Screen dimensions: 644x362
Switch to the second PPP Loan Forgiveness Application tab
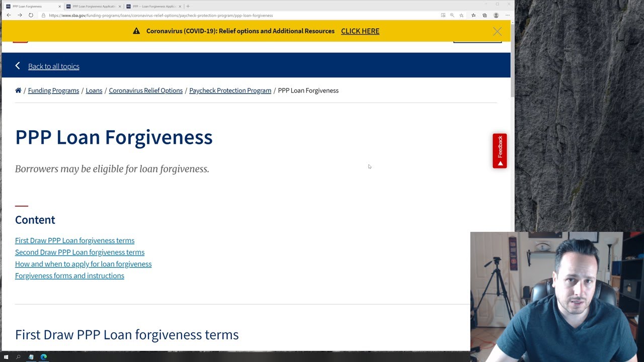pos(93,7)
